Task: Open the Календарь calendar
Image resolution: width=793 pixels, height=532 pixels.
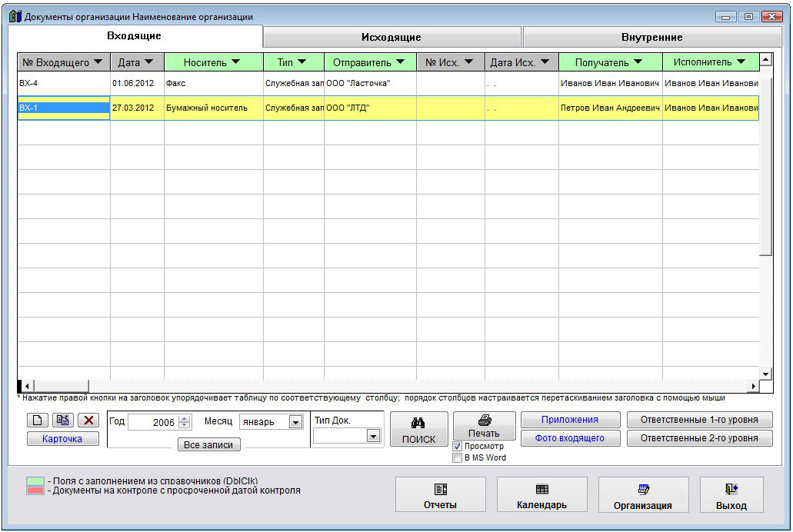Action: [541, 496]
